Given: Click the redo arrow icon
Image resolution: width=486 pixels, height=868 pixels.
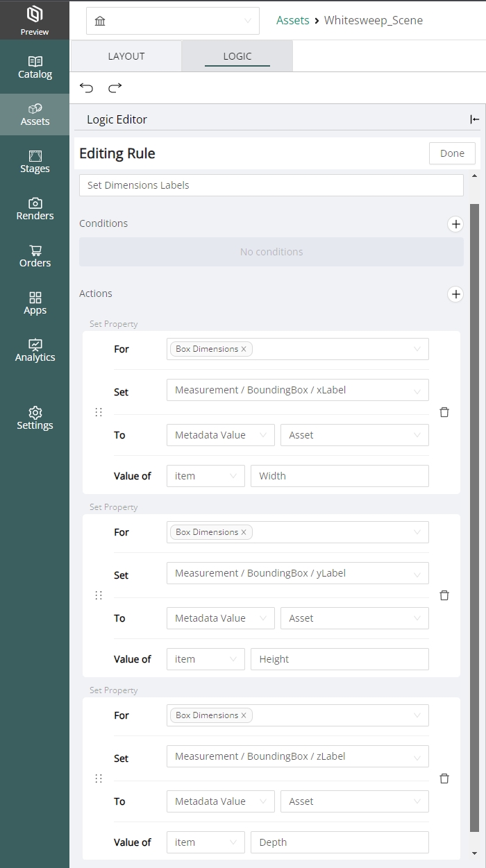Looking at the screenshot, I should tap(115, 87).
